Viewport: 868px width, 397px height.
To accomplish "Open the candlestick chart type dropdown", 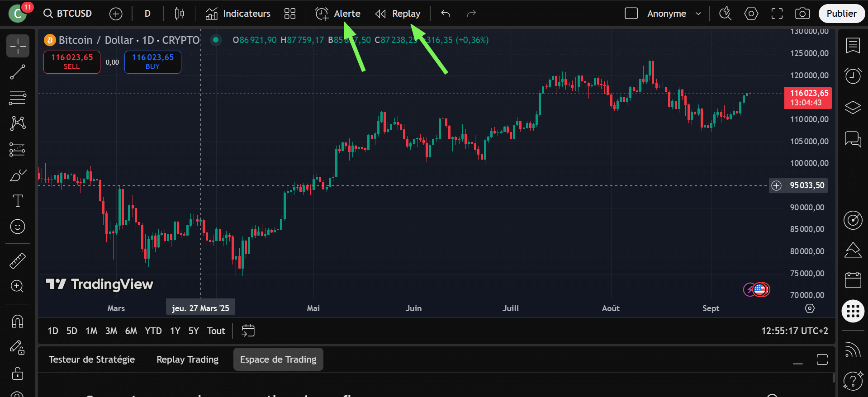I will click(179, 14).
